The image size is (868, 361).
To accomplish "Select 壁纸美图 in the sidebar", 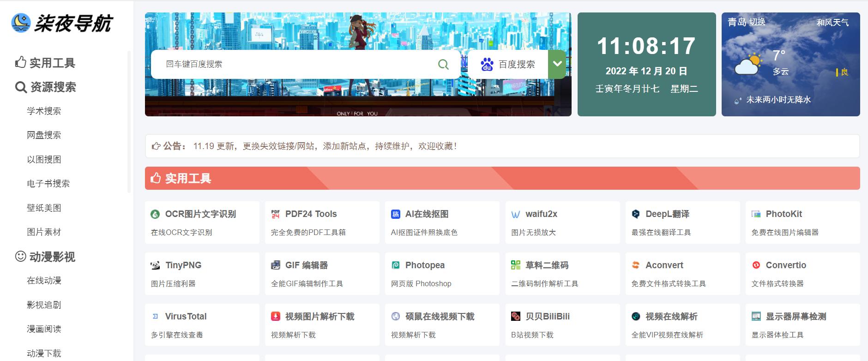I will click(x=44, y=208).
